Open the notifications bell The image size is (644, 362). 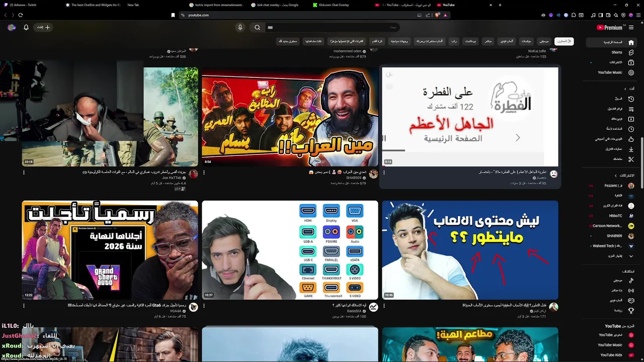click(x=26, y=28)
